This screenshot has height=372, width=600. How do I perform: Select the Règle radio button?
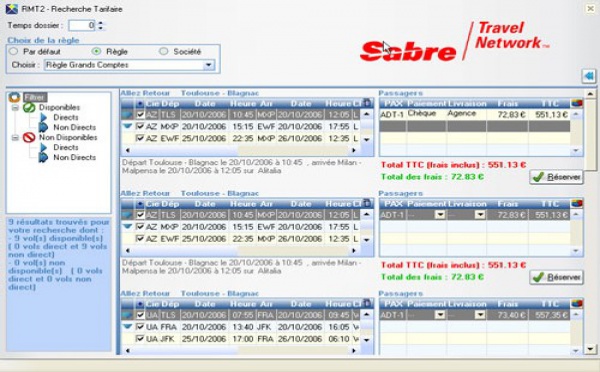tap(96, 51)
